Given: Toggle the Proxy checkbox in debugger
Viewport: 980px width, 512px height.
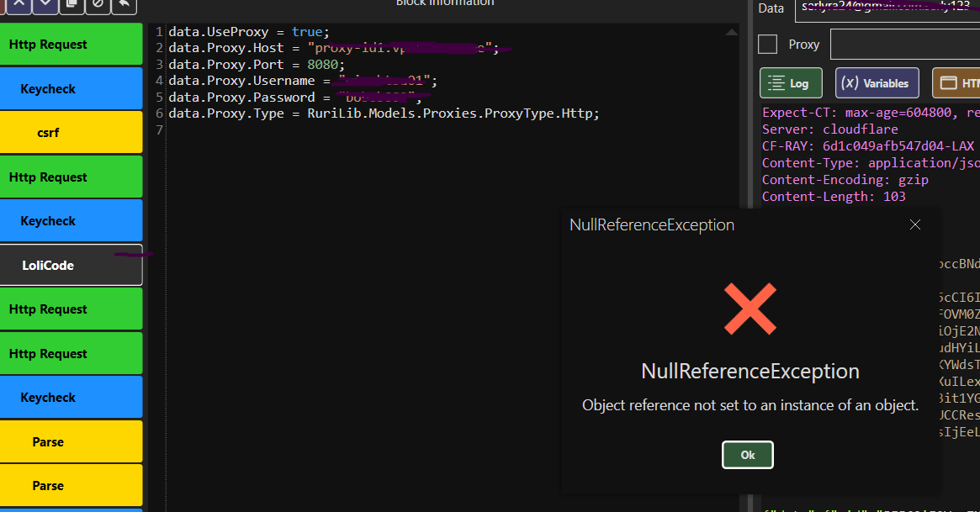Looking at the screenshot, I should [x=767, y=45].
